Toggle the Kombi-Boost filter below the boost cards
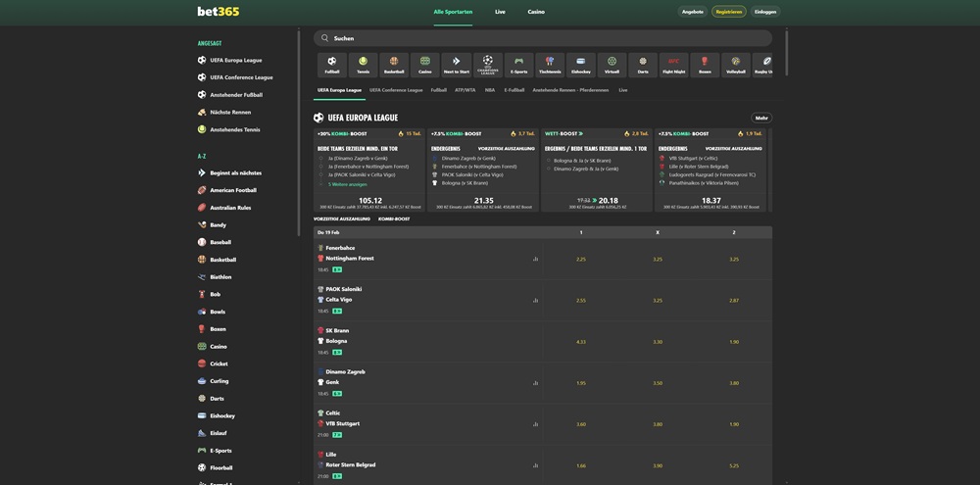This screenshot has width=980, height=485. tap(394, 218)
